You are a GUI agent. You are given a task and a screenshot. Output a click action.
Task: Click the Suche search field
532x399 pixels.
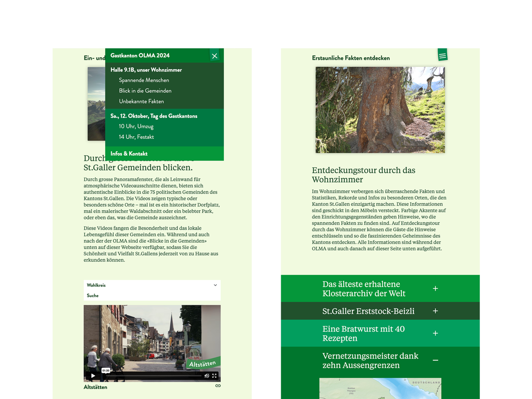pyautogui.click(x=152, y=295)
